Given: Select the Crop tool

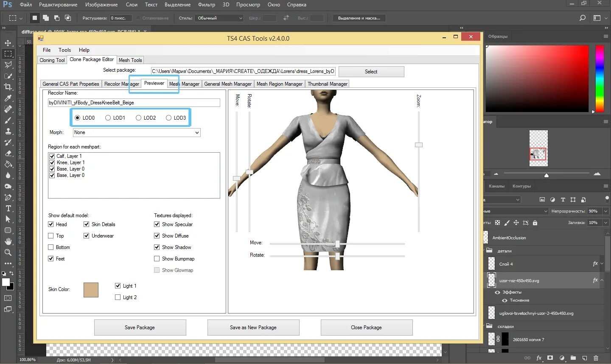Looking at the screenshot, I should 8,87.
